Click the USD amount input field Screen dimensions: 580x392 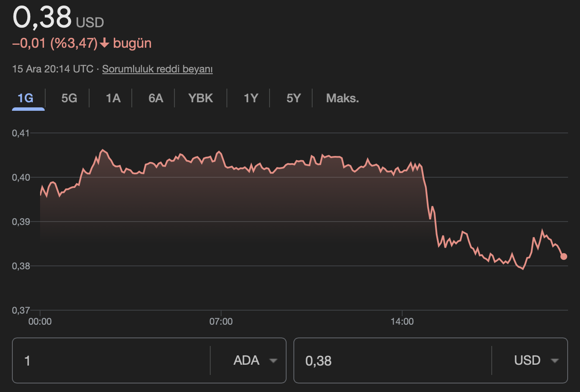[392, 361]
